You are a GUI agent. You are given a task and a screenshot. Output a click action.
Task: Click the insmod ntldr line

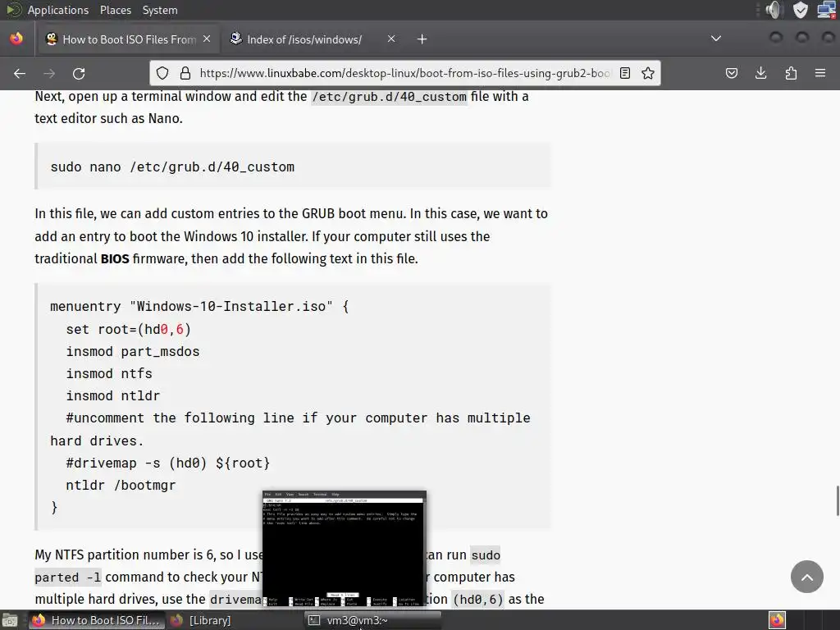113,396
